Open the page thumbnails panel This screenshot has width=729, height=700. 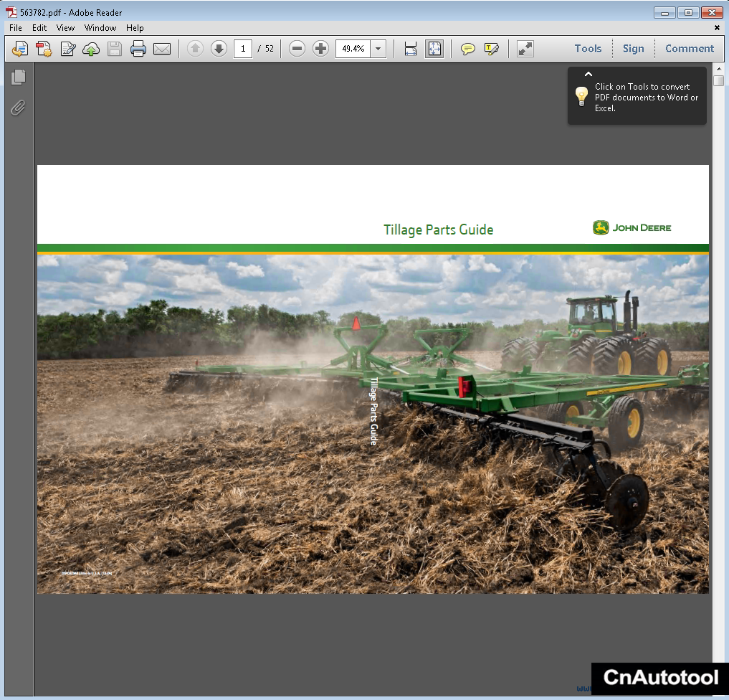[19, 77]
